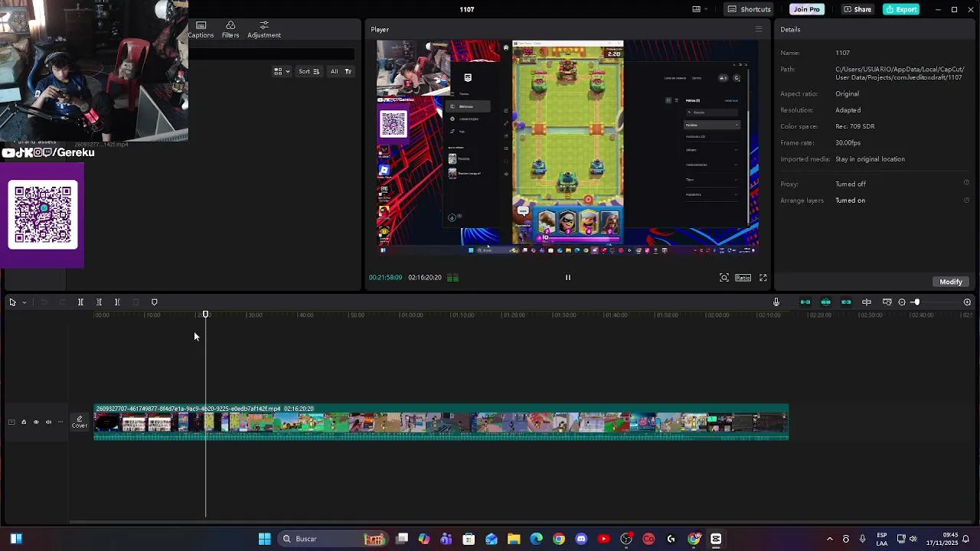Screen dimensions: 980x551
Task: Expand Player to fullscreen
Action: pos(763,278)
